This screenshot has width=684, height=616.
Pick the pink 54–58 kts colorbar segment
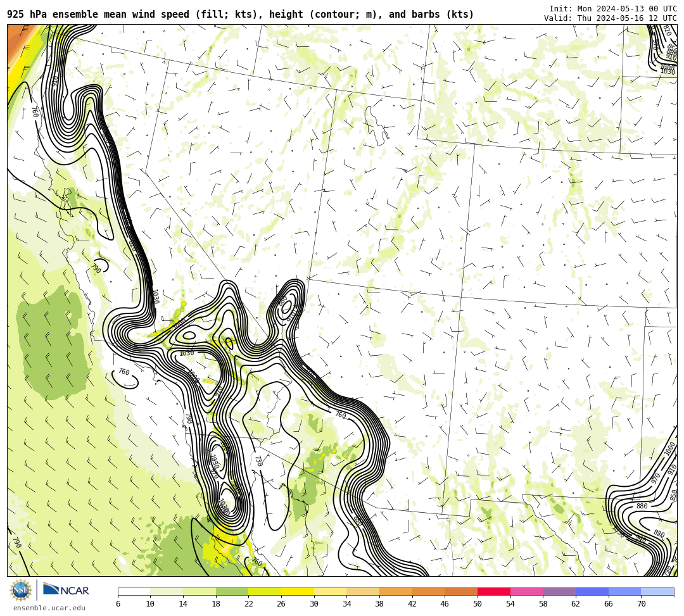click(526, 591)
